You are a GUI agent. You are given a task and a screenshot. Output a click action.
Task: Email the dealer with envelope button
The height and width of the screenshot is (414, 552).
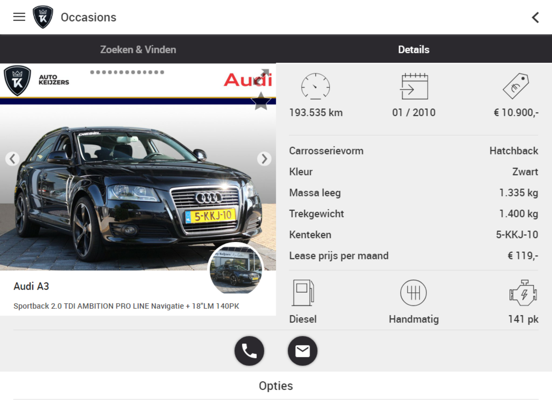302,351
